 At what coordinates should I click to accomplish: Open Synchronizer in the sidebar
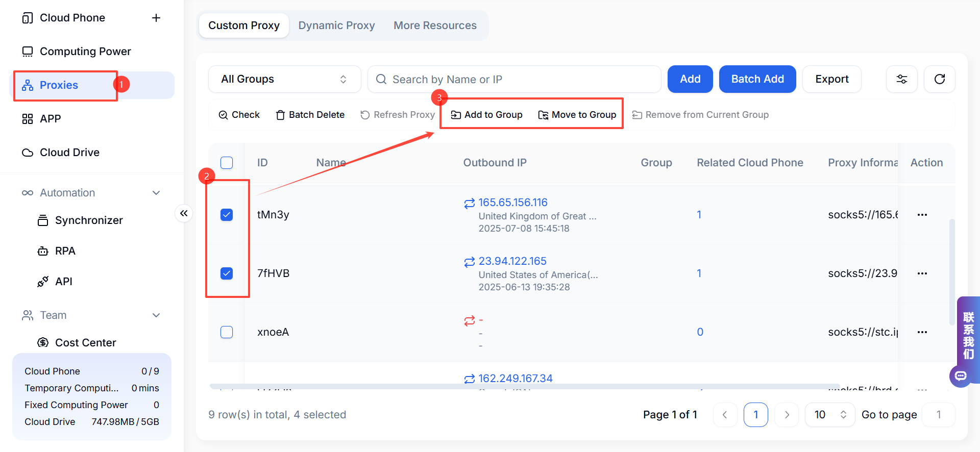coord(89,220)
